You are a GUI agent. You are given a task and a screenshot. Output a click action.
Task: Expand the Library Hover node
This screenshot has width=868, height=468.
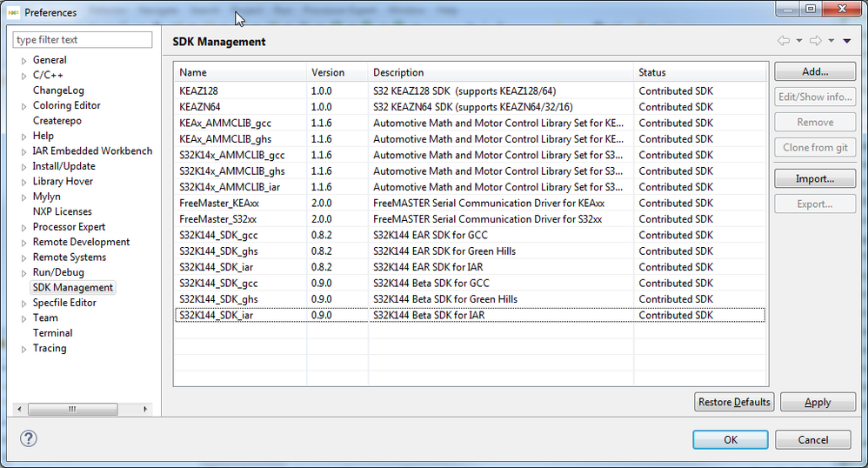(x=23, y=182)
